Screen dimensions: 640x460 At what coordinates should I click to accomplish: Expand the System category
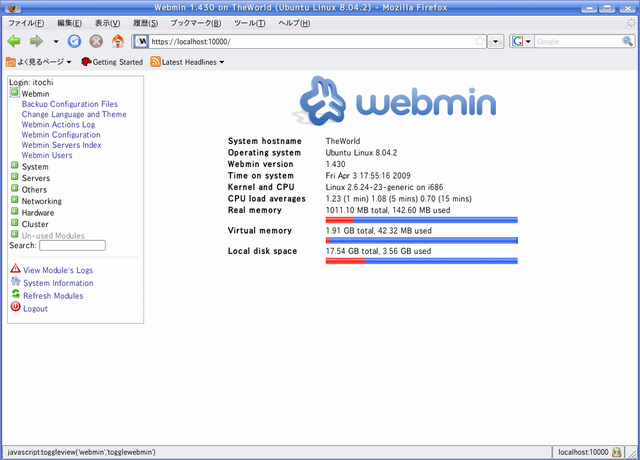15,165
